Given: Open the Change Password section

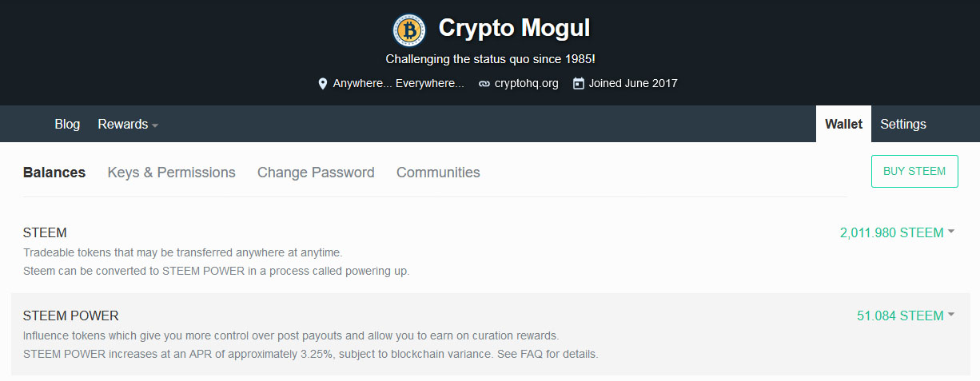Looking at the screenshot, I should [316, 173].
